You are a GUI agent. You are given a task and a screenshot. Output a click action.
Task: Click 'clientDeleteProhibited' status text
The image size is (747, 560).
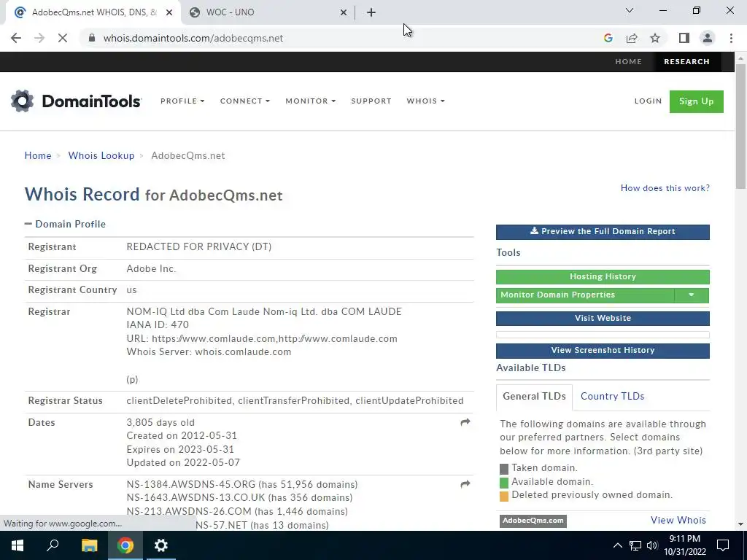click(x=179, y=400)
